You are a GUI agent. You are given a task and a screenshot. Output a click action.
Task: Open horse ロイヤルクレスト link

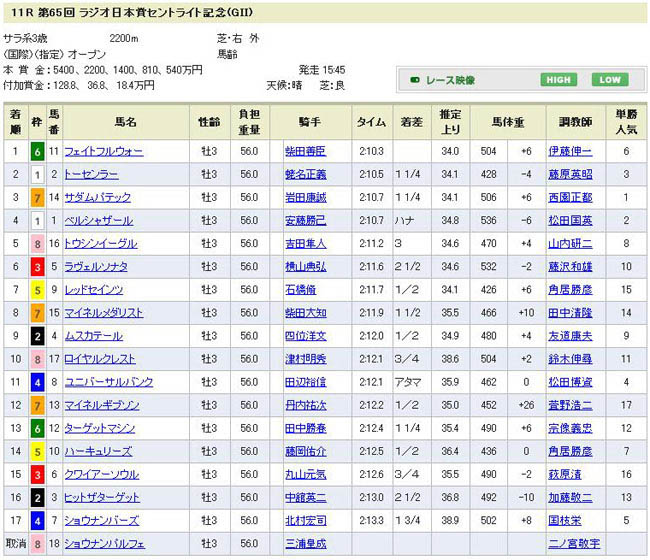click(x=100, y=359)
